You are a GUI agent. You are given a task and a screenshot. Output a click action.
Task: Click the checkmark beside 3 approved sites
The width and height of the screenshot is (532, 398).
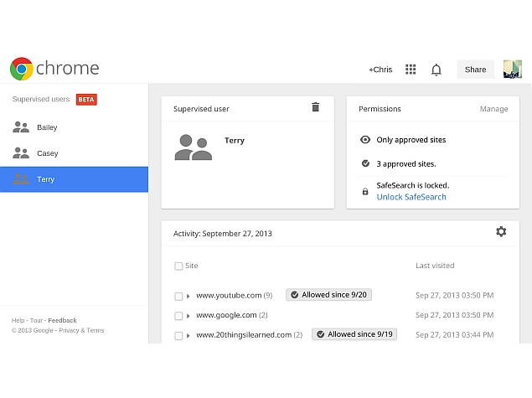click(365, 163)
